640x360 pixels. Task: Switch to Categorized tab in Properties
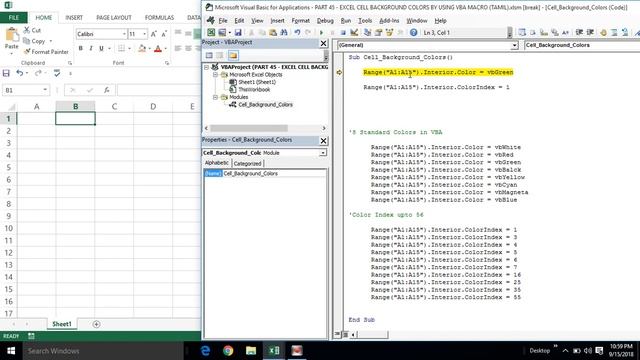point(247,164)
